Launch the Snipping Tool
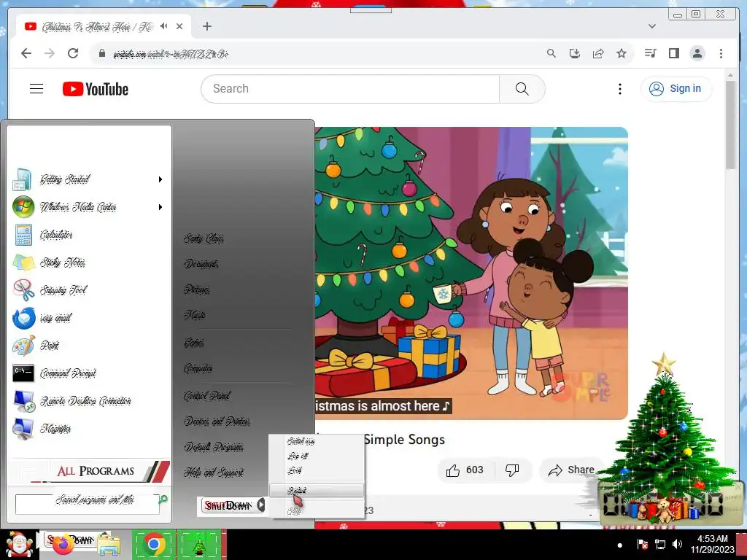747x560 pixels. tap(88, 290)
